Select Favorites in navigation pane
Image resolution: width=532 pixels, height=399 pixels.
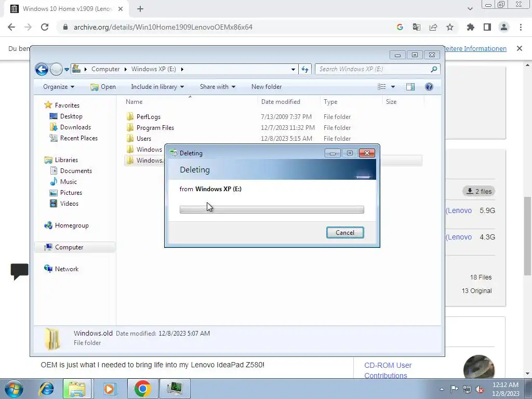(62, 105)
